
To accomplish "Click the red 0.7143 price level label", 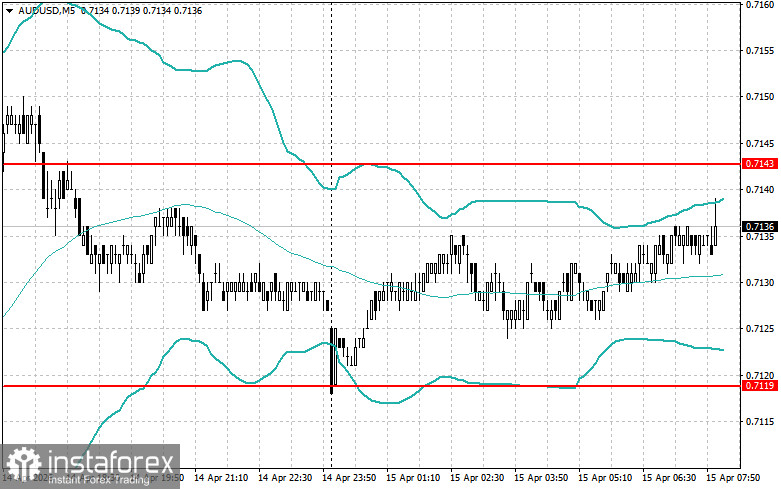I will [x=760, y=164].
